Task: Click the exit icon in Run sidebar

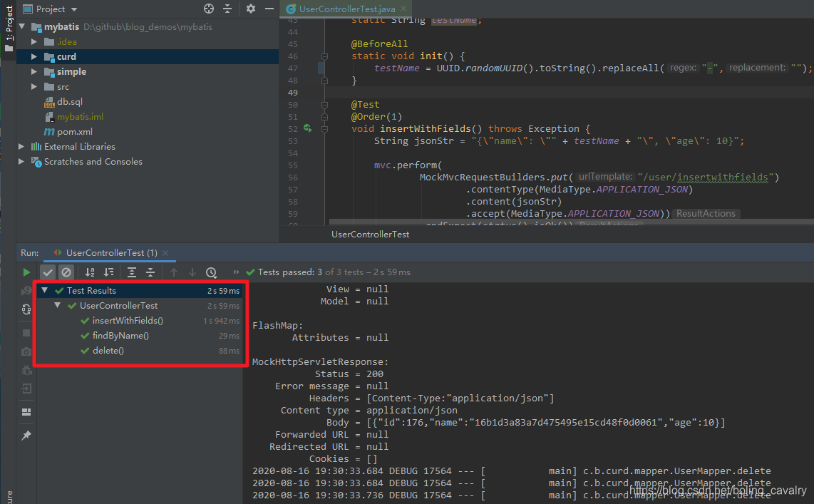Action: [x=26, y=389]
